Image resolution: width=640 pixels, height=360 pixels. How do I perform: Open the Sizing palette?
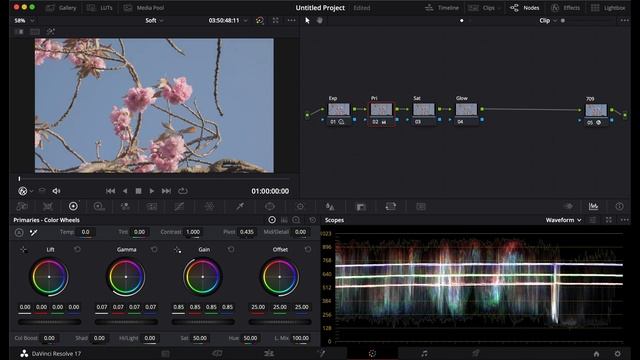[391, 207]
